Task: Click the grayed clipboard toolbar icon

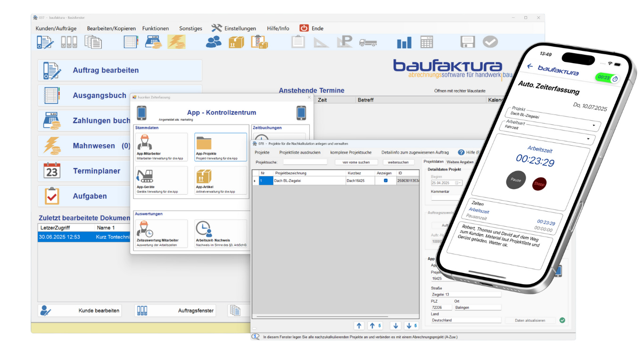Action: [x=298, y=42]
